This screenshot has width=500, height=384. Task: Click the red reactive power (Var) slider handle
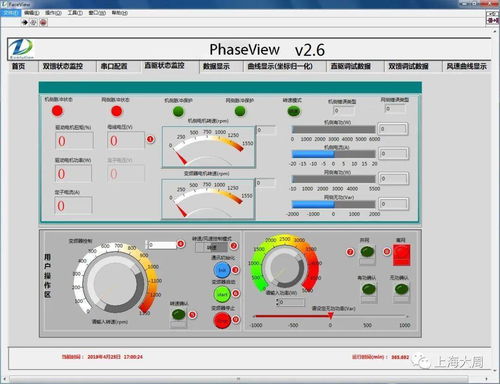coord(331,315)
